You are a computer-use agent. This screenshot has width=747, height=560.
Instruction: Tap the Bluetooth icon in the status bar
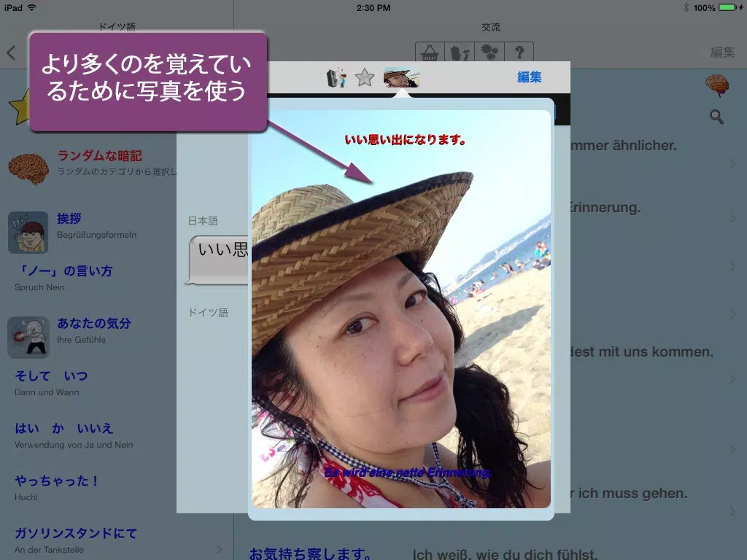pos(686,7)
